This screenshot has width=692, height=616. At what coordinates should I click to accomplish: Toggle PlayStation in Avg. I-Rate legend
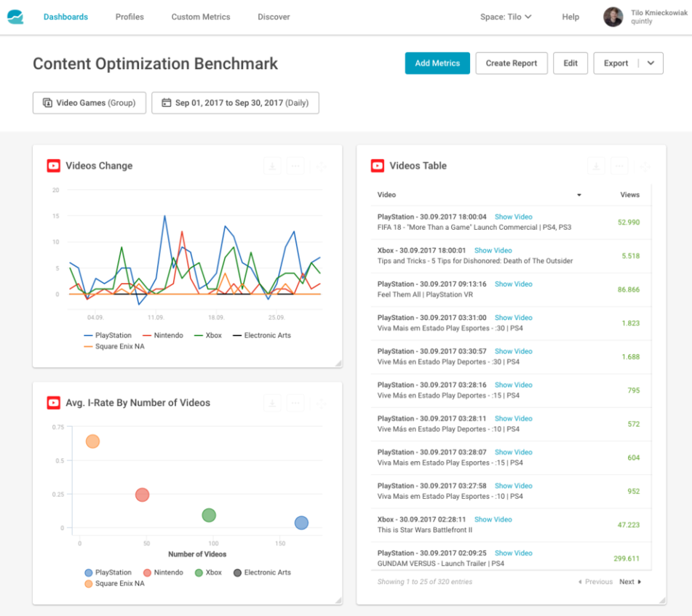(x=108, y=572)
